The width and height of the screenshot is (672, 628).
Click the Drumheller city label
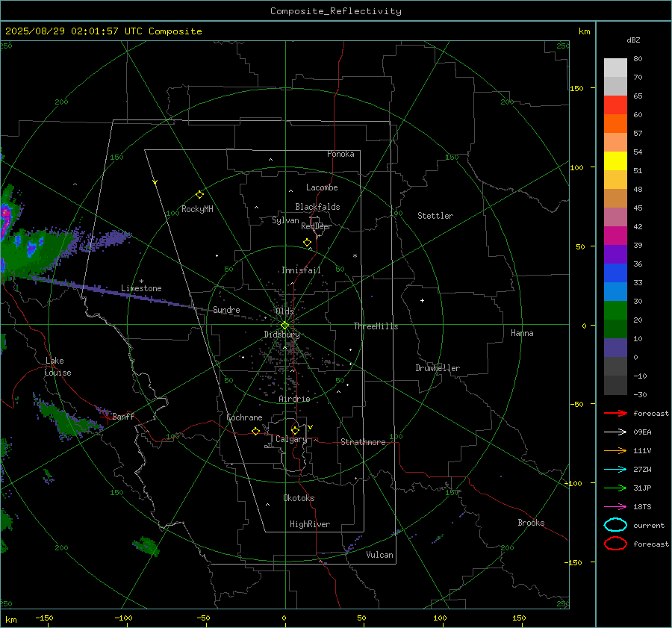[x=438, y=368]
